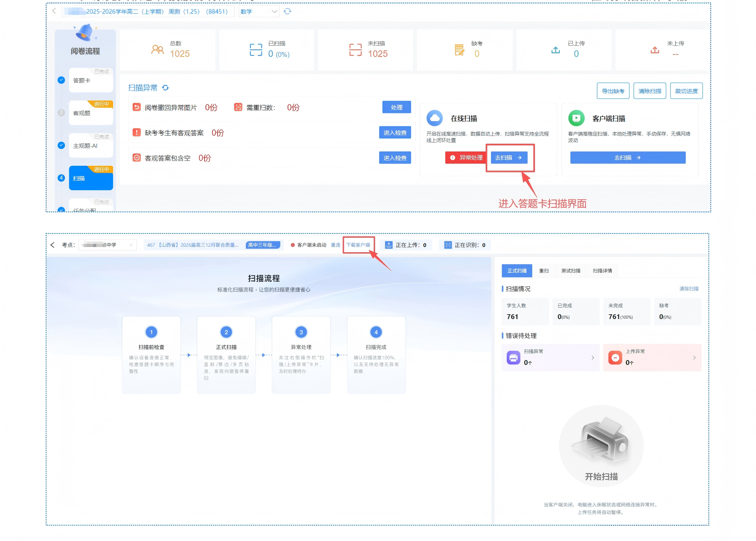
Task: Open the 考点 school dropdown
Action: [x=107, y=245]
